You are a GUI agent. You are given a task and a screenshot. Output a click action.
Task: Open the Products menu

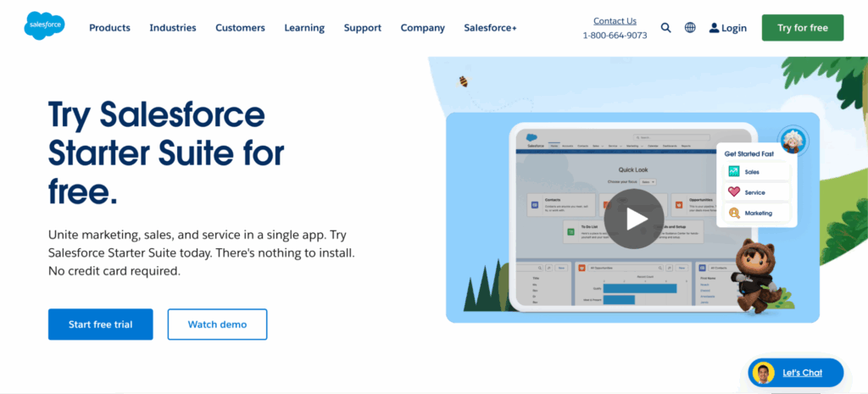point(109,28)
